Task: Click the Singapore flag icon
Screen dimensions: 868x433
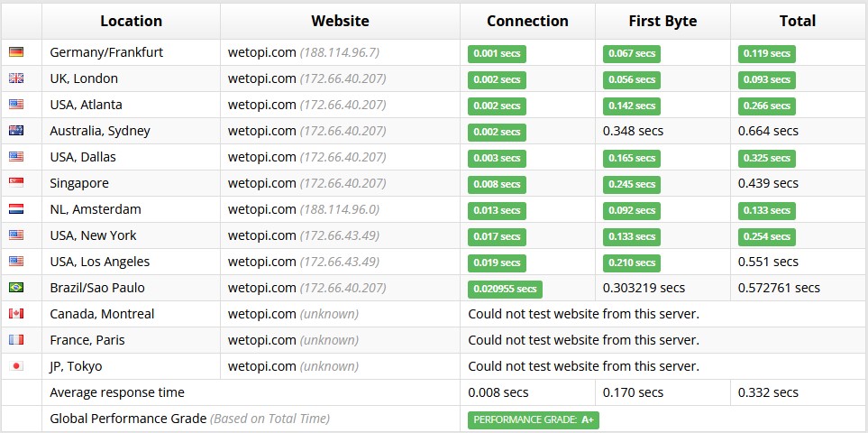Action: click(x=16, y=183)
